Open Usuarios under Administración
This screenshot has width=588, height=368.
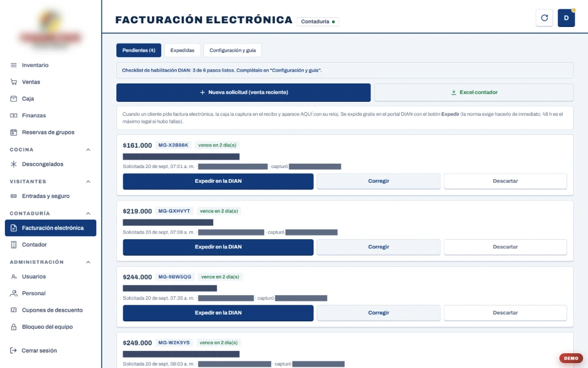(x=51, y=277)
